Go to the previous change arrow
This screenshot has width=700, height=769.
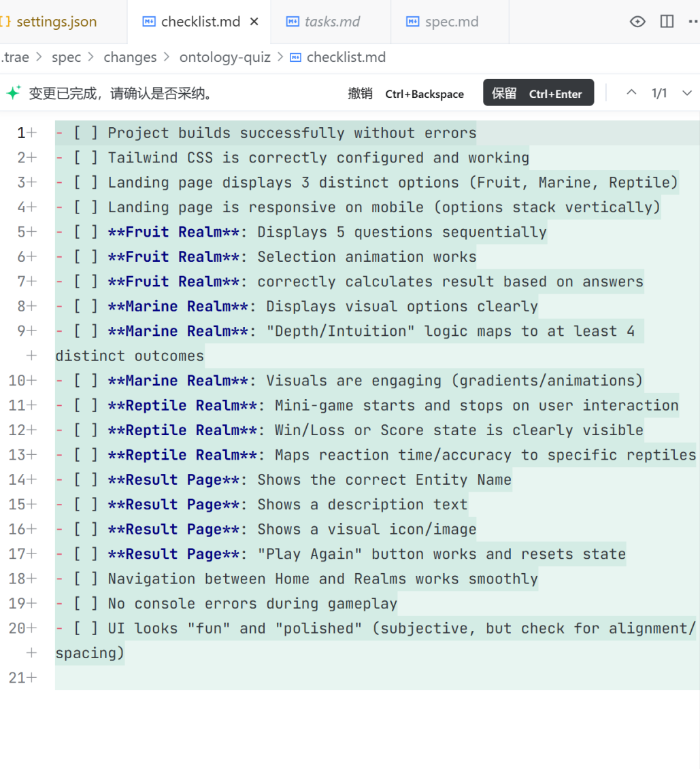click(x=632, y=92)
